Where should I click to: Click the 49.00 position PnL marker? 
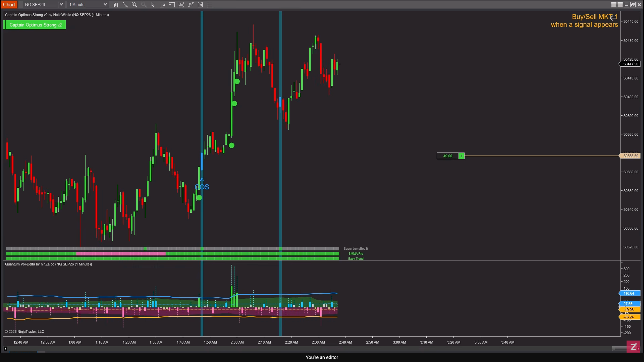pos(448,156)
